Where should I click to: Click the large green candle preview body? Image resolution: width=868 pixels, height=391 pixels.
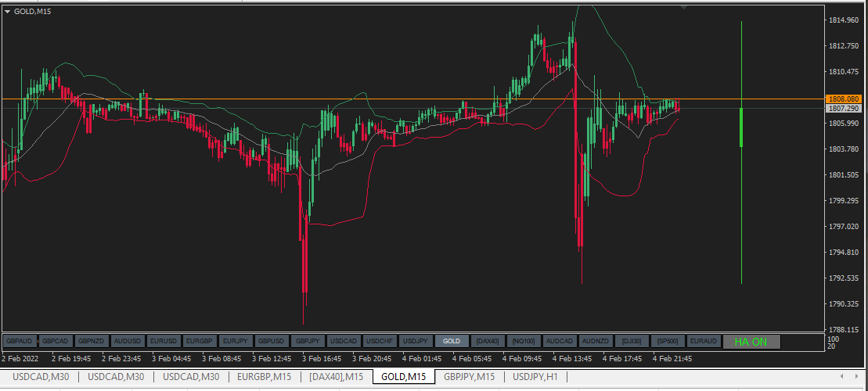tap(741, 127)
